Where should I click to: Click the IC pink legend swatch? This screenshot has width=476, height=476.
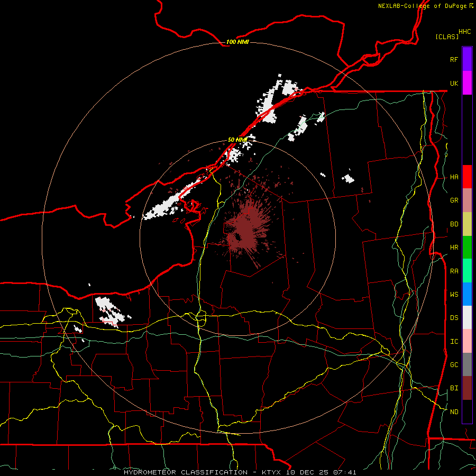[467, 341]
